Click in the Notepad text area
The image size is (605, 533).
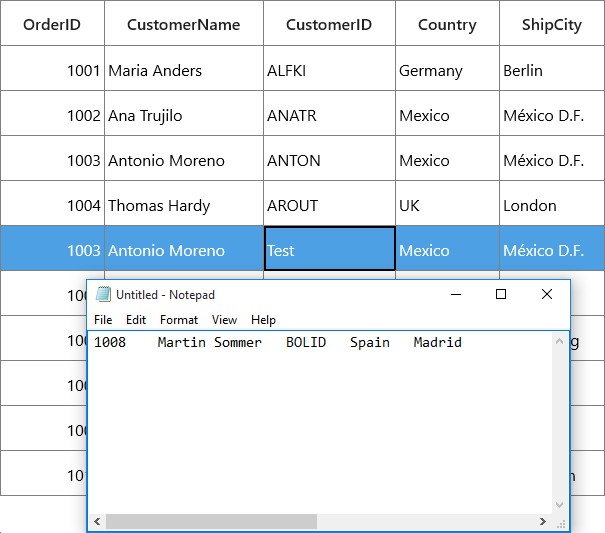click(x=320, y=425)
